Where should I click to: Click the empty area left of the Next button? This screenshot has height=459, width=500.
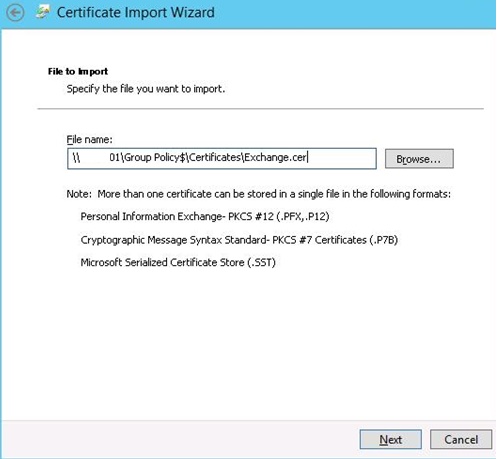coord(180,439)
